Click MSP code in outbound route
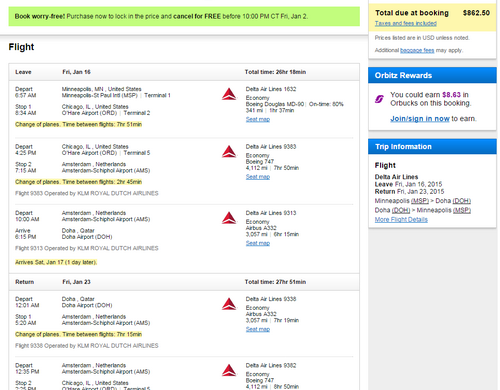 tap(420, 201)
